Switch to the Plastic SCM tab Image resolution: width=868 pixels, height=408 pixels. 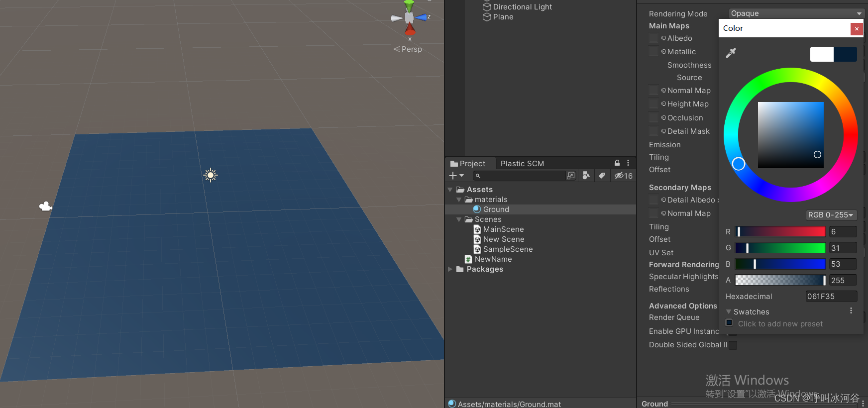pos(522,164)
